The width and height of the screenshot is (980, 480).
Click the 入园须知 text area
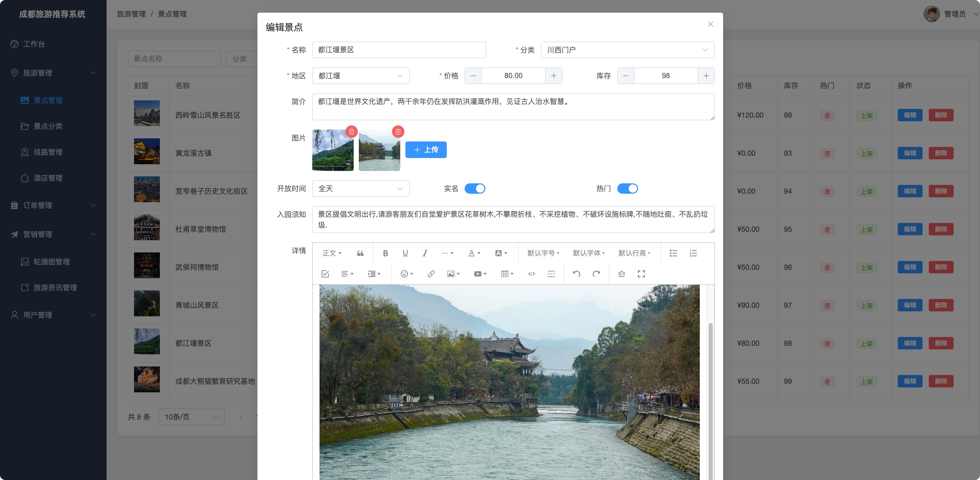513,220
